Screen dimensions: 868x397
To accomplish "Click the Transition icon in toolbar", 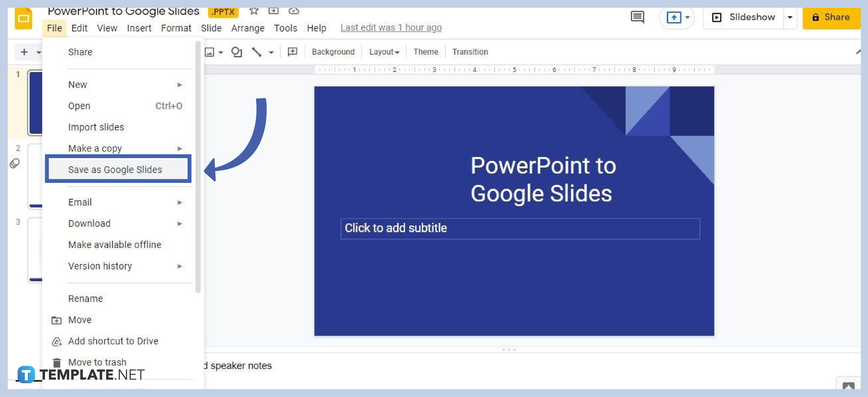I will tap(470, 52).
